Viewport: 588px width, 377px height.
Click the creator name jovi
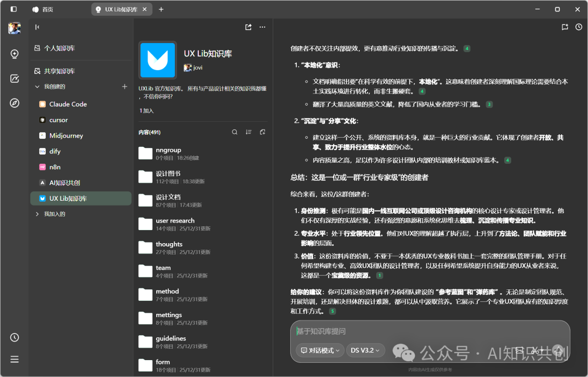198,68
